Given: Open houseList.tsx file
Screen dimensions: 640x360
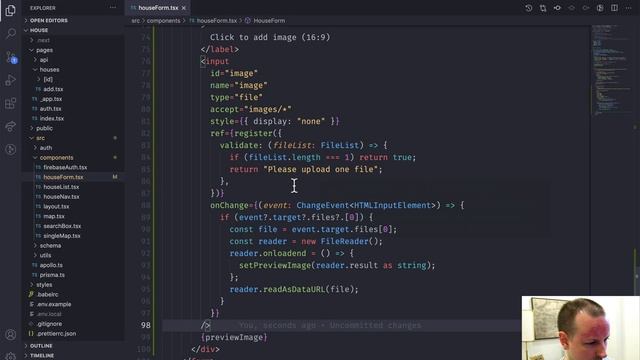Looking at the screenshot, I should 61,187.
